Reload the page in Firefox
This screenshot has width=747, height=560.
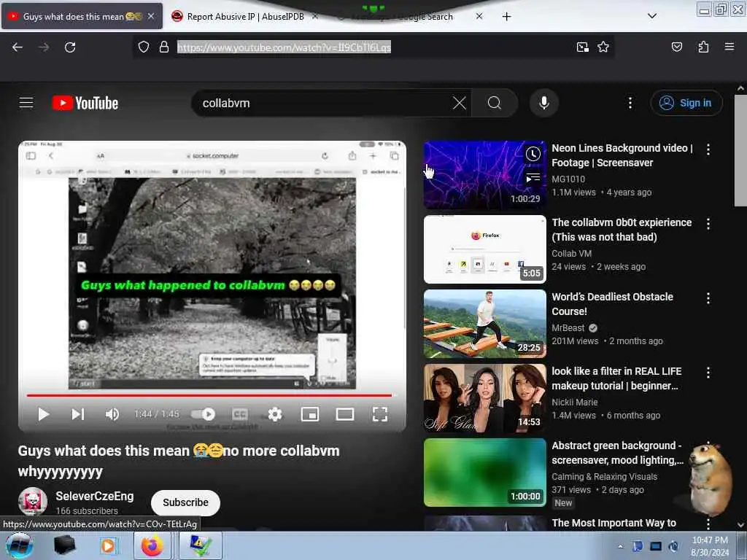pos(70,47)
